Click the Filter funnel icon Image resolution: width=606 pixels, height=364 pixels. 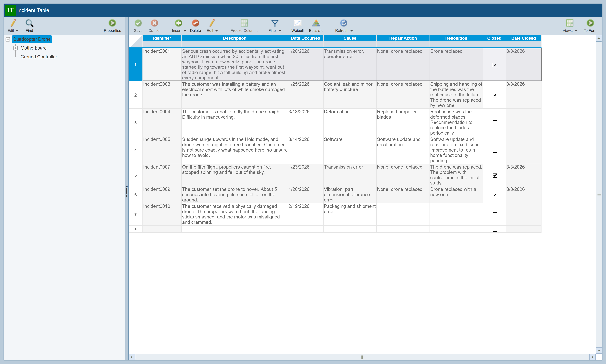coord(275,23)
